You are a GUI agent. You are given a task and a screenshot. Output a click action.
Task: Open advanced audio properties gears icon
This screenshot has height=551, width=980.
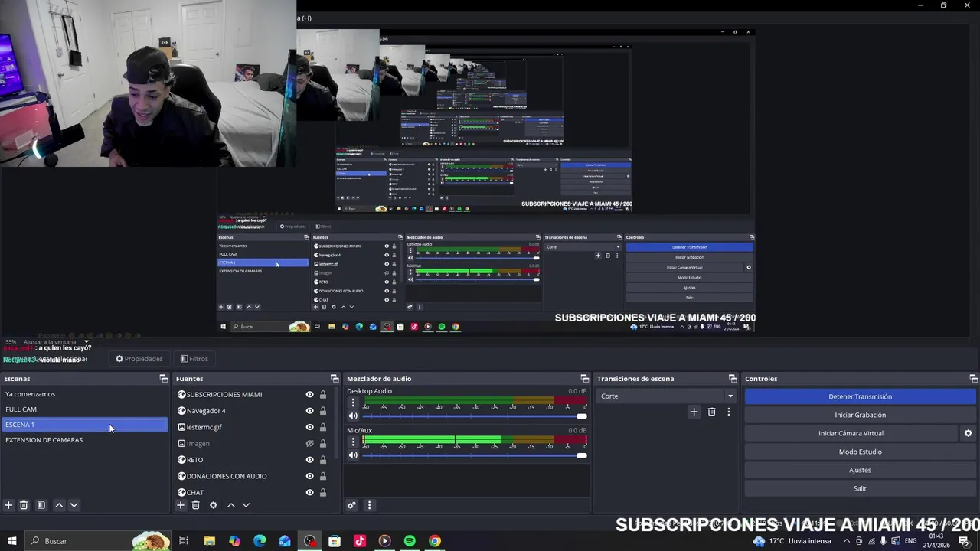click(x=351, y=505)
